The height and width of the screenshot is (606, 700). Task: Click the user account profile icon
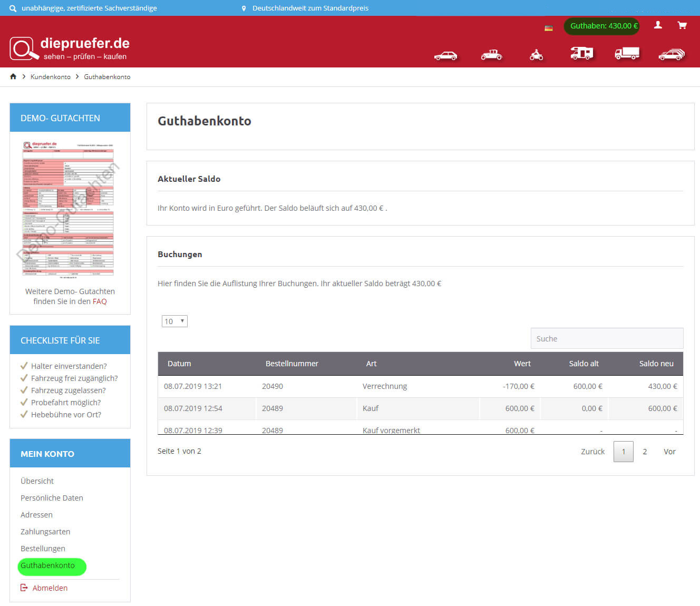coord(658,25)
